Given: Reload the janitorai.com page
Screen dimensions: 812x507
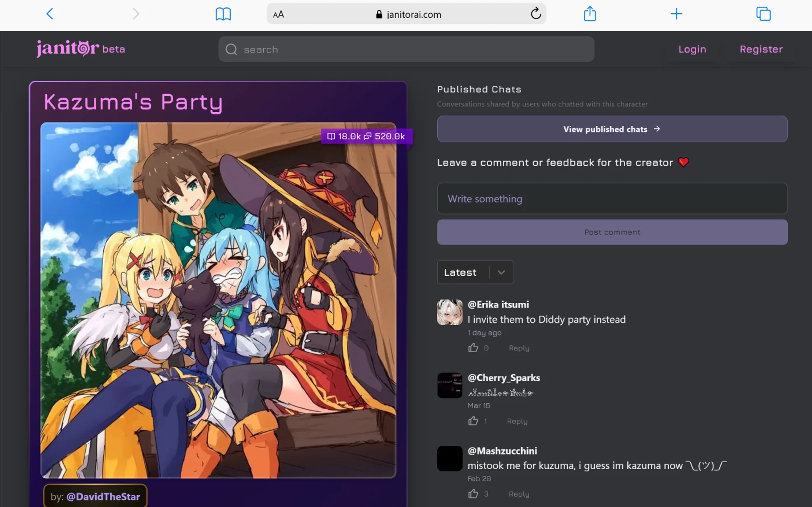Looking at the screenshot, I should point(536,14).
